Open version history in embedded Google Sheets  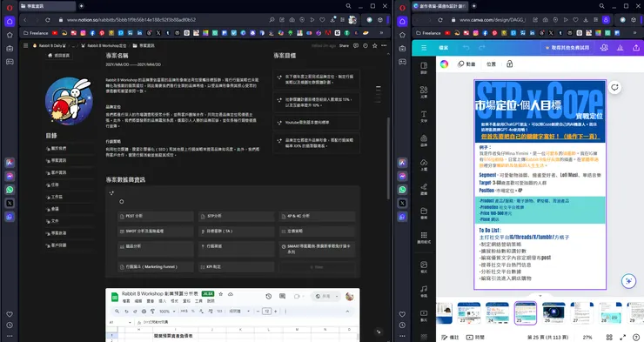click(269, 296)
